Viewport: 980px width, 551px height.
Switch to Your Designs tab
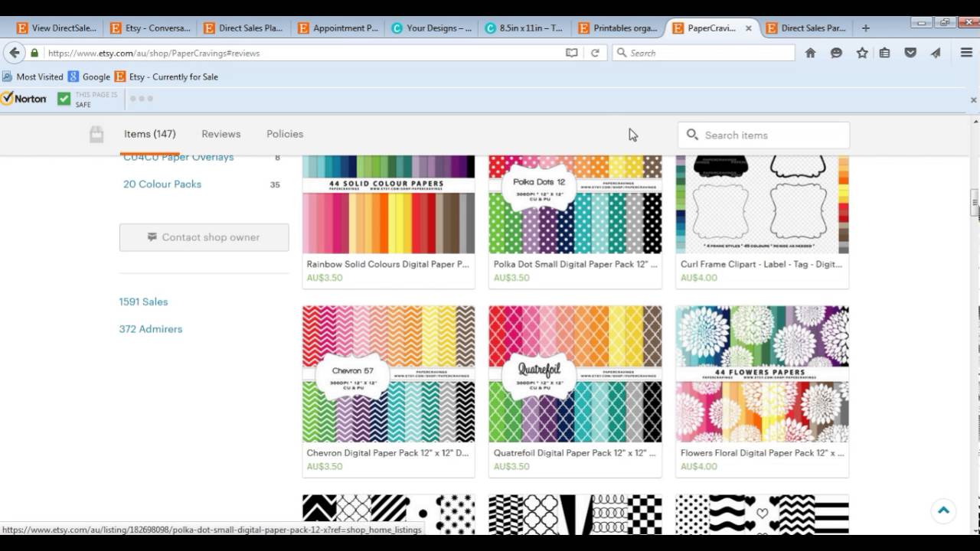pyautogui.click(x=431, y=28)
